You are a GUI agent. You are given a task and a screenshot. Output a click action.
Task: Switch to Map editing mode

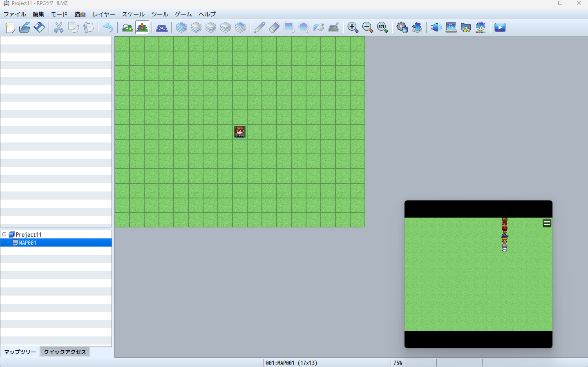[127, 27]
